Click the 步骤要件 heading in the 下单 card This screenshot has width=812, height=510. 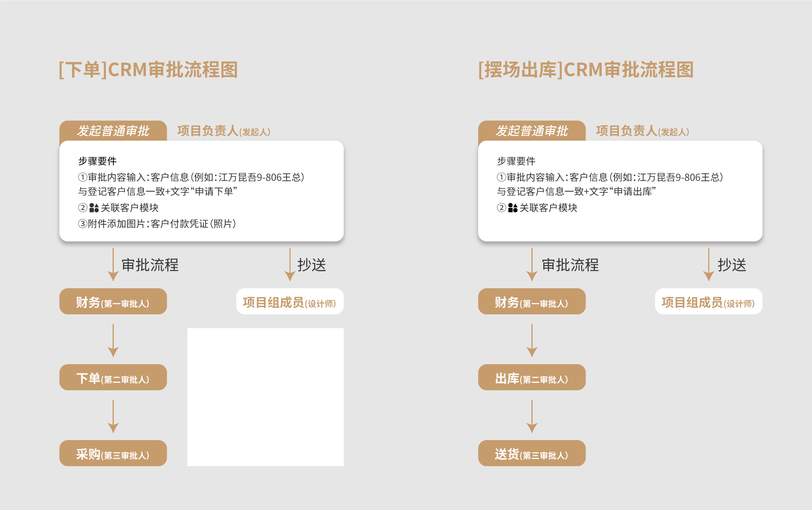(x=97, y=161)
